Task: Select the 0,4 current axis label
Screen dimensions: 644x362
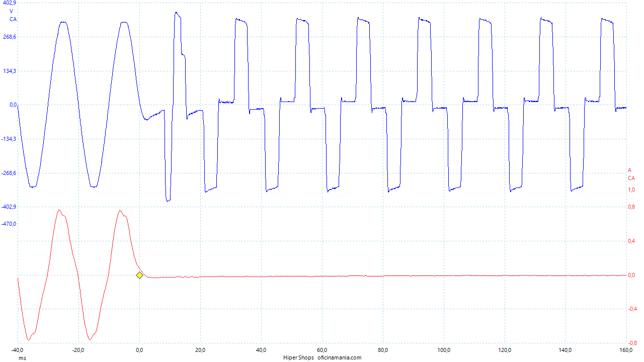Action: [x=631, y=241]
